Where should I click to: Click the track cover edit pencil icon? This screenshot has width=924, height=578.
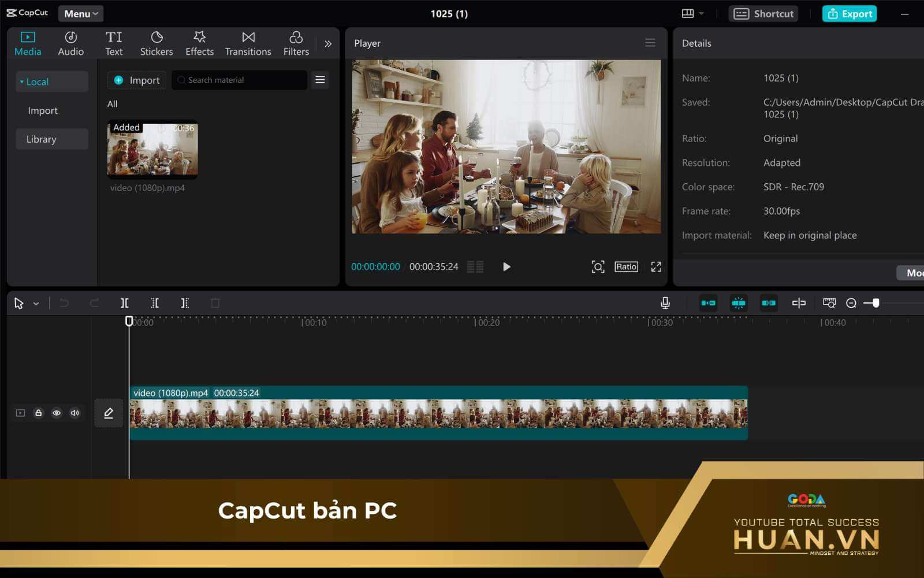click(x=109, y=413)
